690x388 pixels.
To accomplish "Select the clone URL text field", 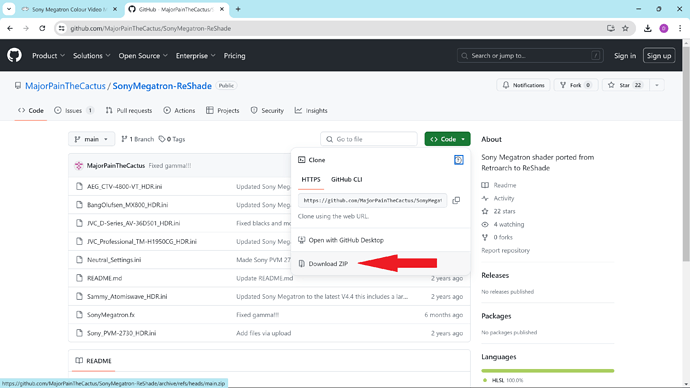I will [x=372, y=200].
